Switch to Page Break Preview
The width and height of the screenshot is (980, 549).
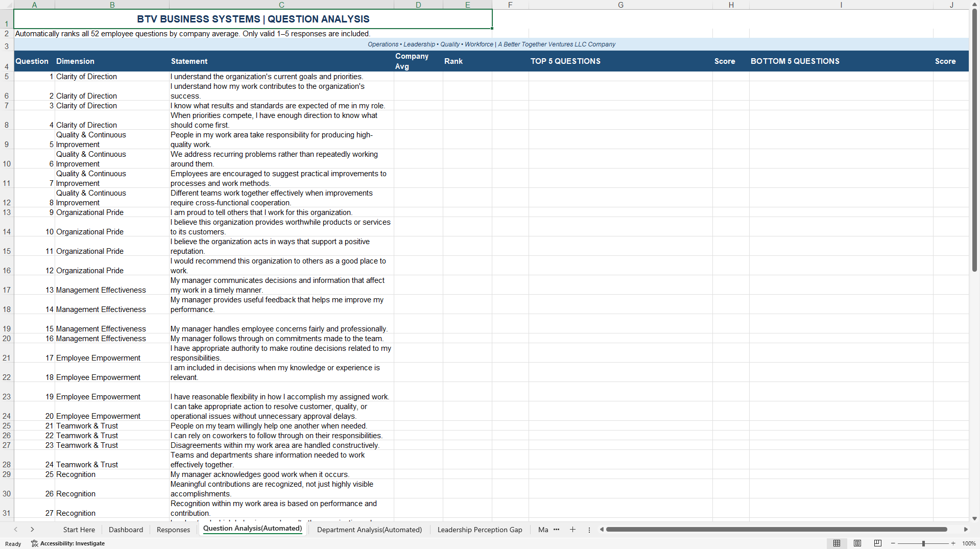tap(878, 543)
